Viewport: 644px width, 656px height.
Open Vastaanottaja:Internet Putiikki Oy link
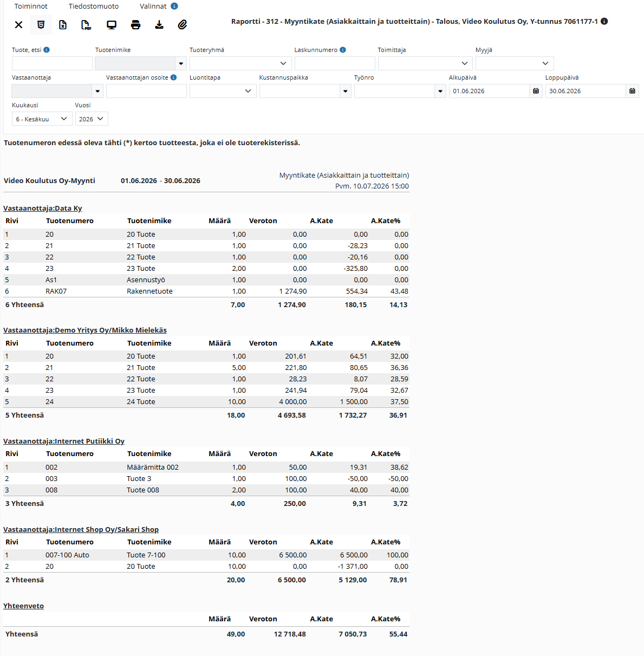[64, 441]
